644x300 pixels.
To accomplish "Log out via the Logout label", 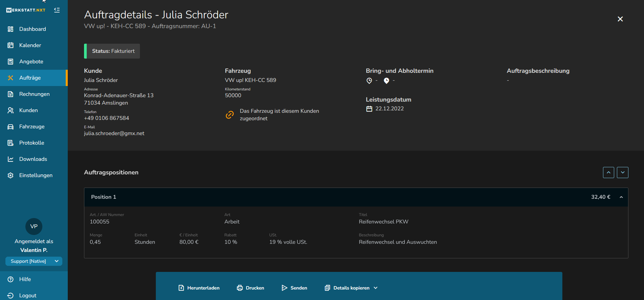I will tap(28, 296).
